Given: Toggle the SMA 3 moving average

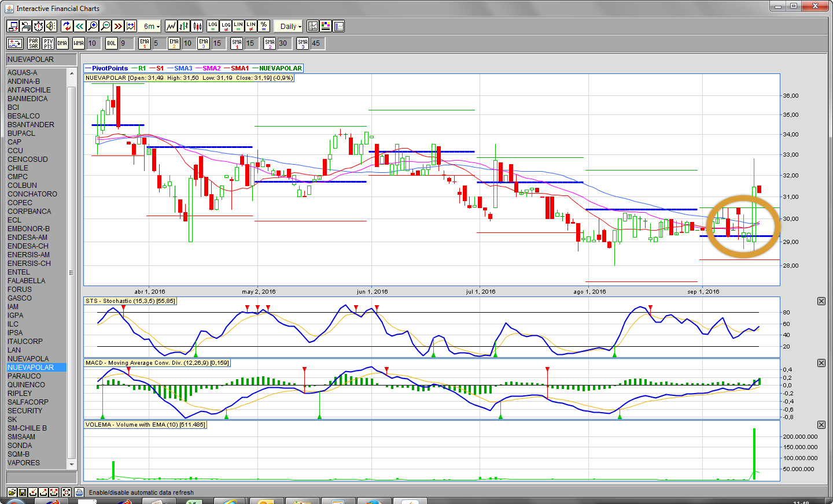Looking at the screenshot, I should (x=303, y=43).
